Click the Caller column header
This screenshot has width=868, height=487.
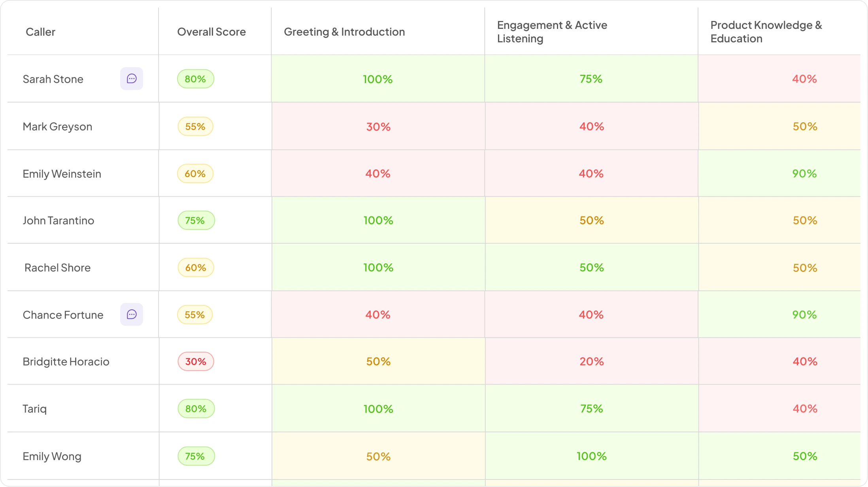[x=40, y=32]
